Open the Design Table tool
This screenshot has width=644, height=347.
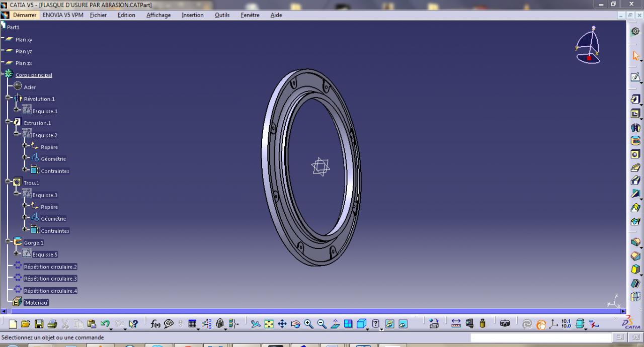point(192,324)
